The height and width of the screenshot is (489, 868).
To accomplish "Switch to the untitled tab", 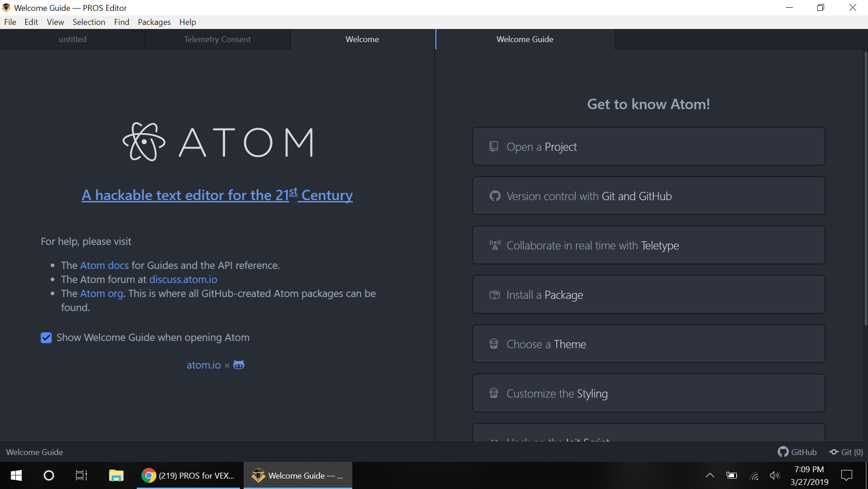I will pyautogui.click(x=72, y=39).
